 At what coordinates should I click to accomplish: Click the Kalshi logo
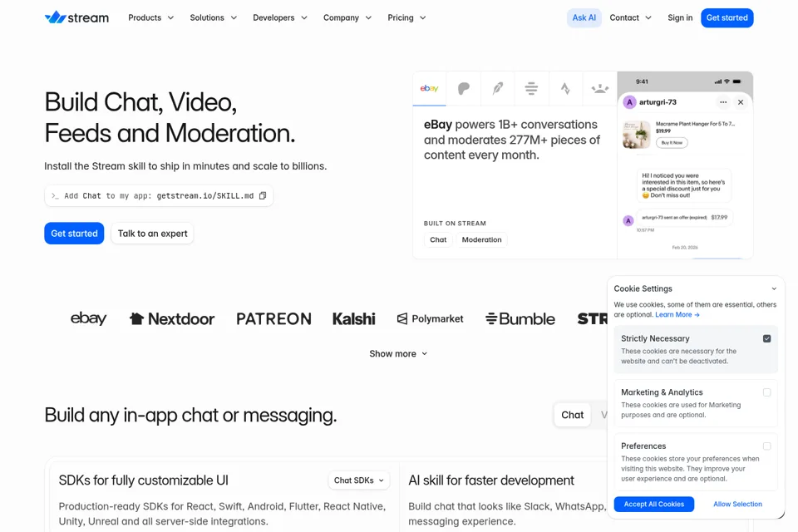354,318
